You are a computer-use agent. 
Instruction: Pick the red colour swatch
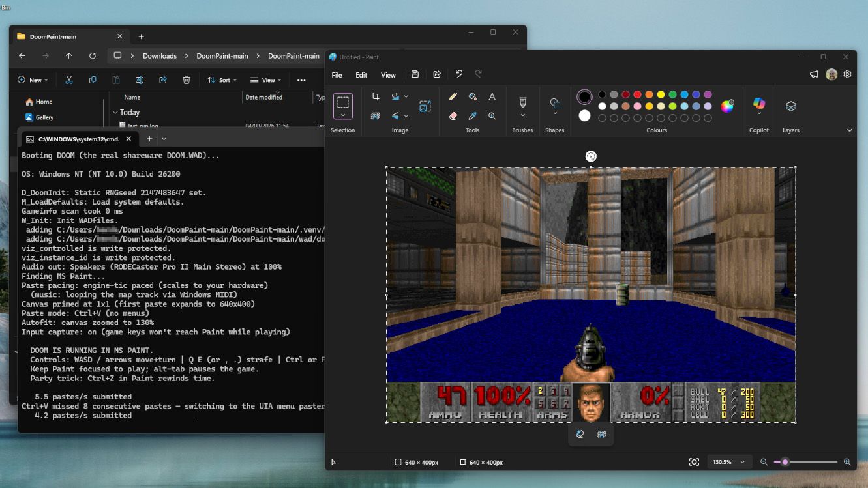point(637,94)
